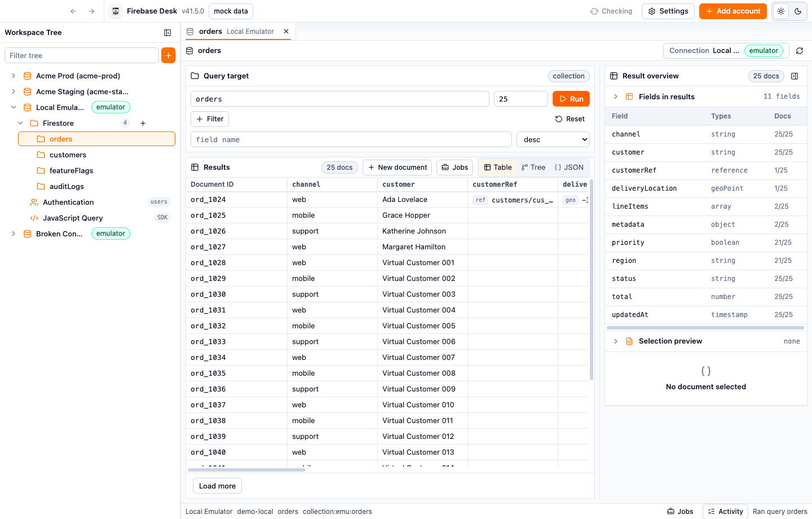Go back with the left arrow icon

click(x=73, y=11)
